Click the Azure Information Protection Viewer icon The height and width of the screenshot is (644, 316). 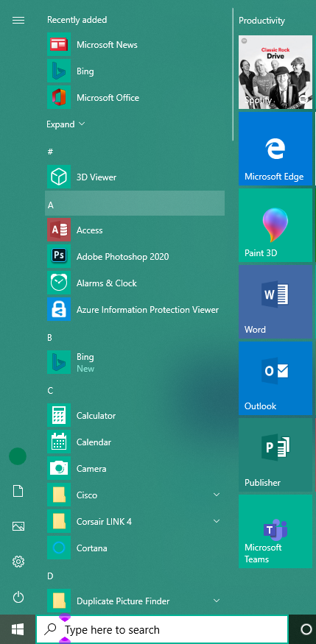pos(59,309)
